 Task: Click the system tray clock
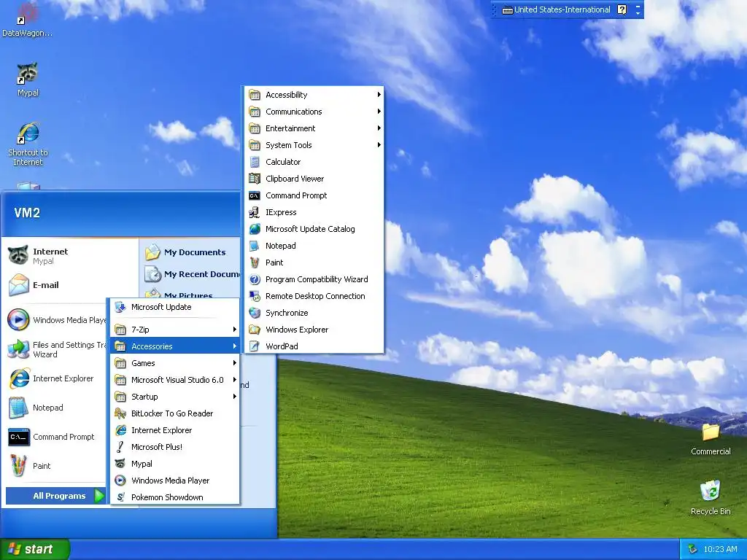[720, 549]
